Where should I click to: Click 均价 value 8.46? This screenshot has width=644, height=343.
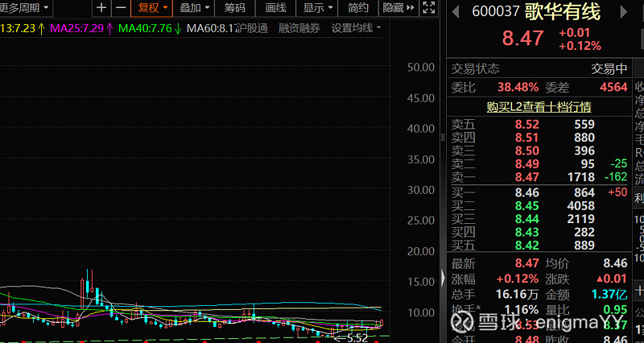point(615,263)
